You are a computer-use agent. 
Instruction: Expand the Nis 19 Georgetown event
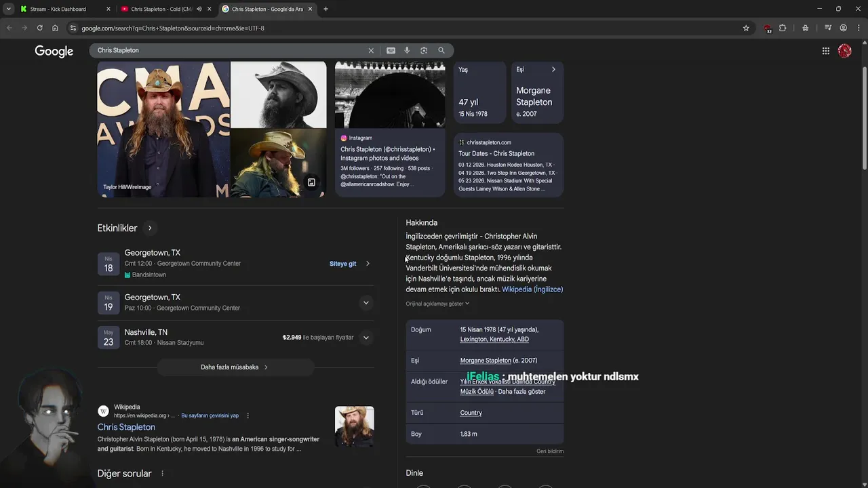point(366,303)
